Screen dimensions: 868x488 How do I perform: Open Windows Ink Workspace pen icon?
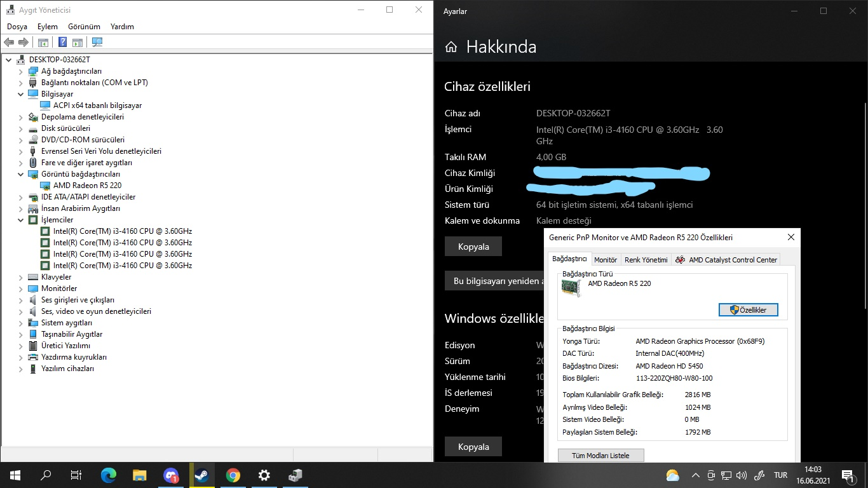coord(759,475)
